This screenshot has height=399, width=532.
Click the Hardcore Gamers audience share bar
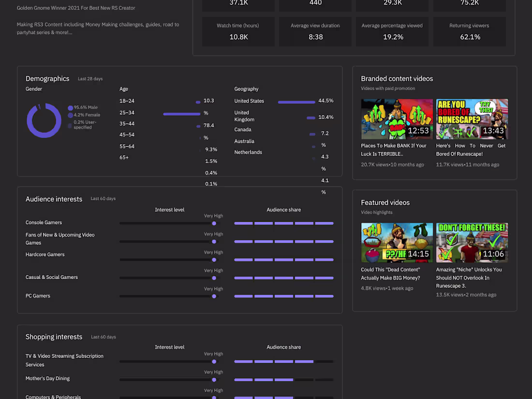(284, 260)
